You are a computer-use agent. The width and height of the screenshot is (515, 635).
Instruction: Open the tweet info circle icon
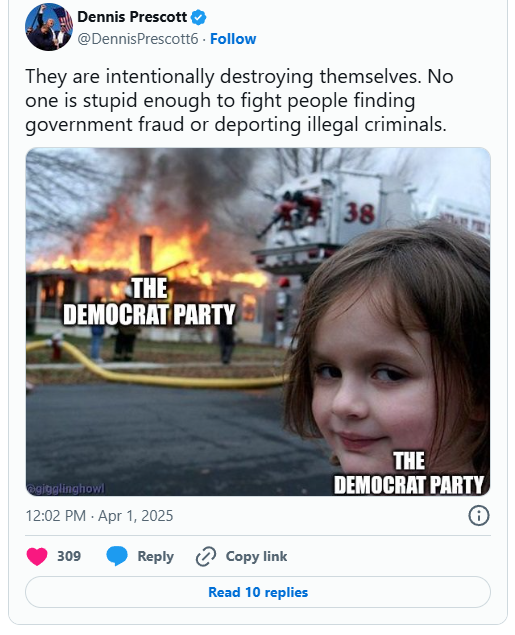pos(479,516)
